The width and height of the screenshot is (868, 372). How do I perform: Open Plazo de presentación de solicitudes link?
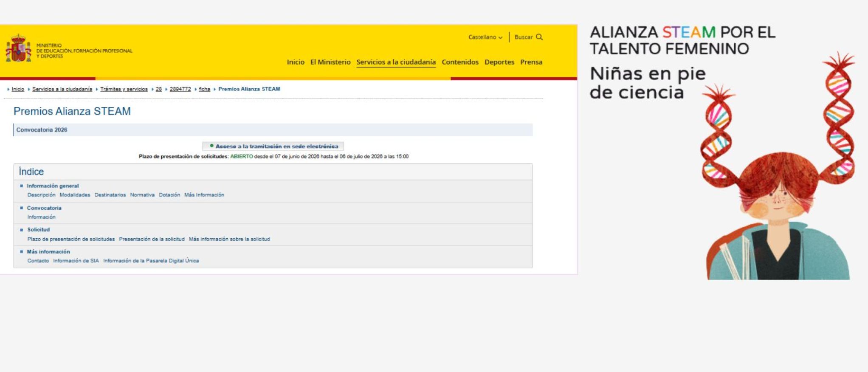71,239
